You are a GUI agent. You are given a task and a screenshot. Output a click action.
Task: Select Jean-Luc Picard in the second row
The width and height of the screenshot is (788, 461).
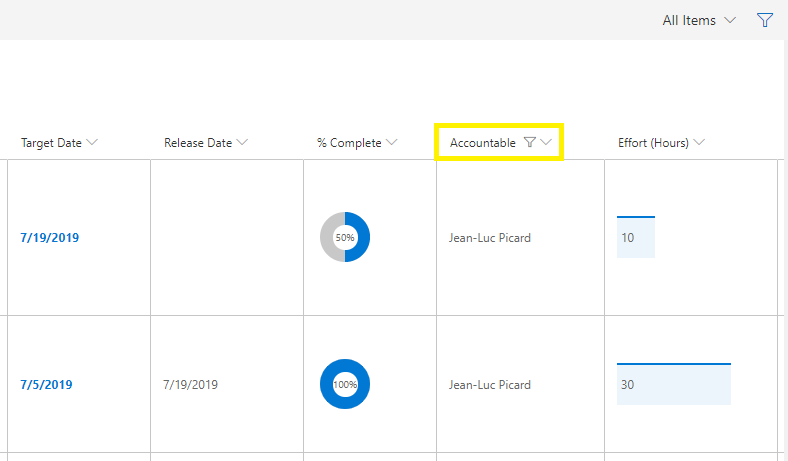pyautogui.click(x=490, y=384)
